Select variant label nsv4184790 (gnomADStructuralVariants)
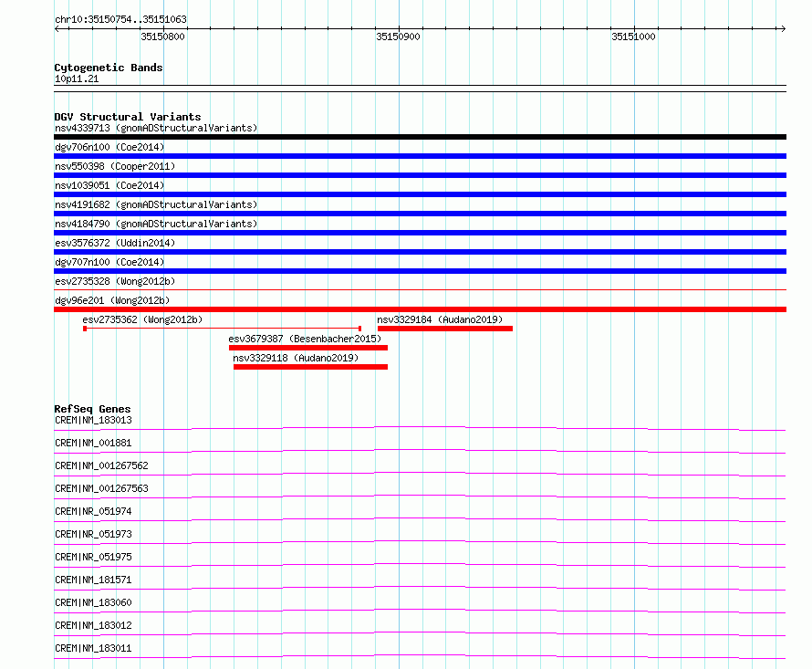 (x=156, y=224)
